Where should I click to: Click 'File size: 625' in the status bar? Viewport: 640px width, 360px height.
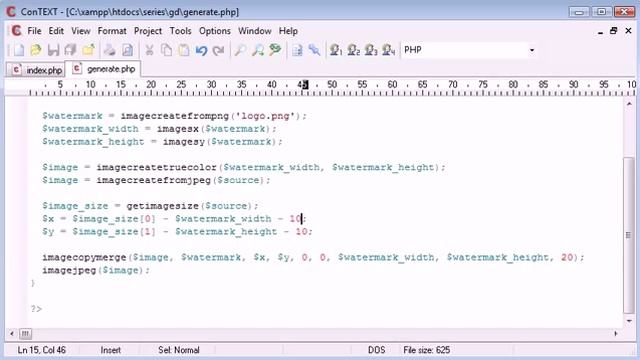click(427, 350)
